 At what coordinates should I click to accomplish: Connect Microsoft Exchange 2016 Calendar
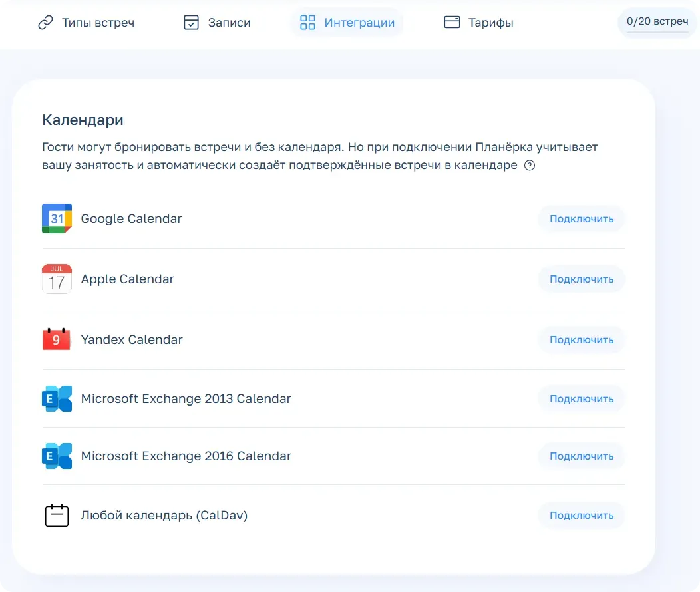pyautogui.click(x=581, y=456)
